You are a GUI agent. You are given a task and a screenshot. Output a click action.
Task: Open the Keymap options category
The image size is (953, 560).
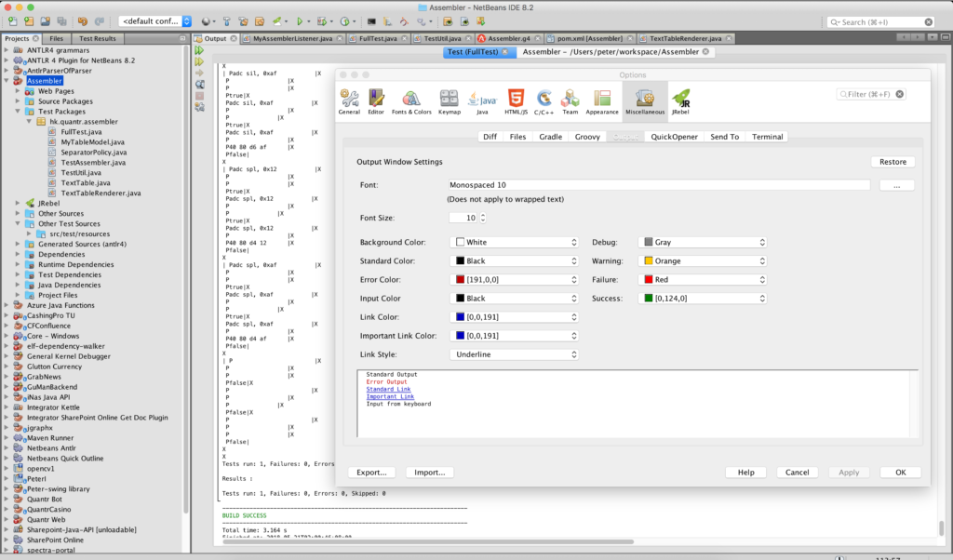(450, 101)
